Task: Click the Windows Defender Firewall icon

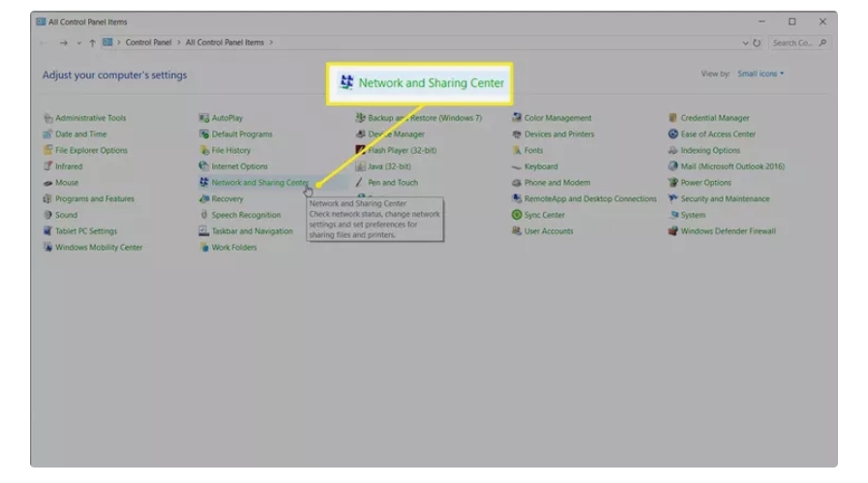Action: (x=673, y=231)
